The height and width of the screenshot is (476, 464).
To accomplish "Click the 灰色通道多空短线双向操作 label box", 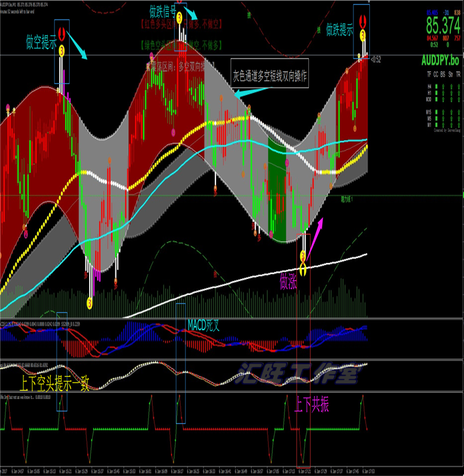I will click(270, 76).
